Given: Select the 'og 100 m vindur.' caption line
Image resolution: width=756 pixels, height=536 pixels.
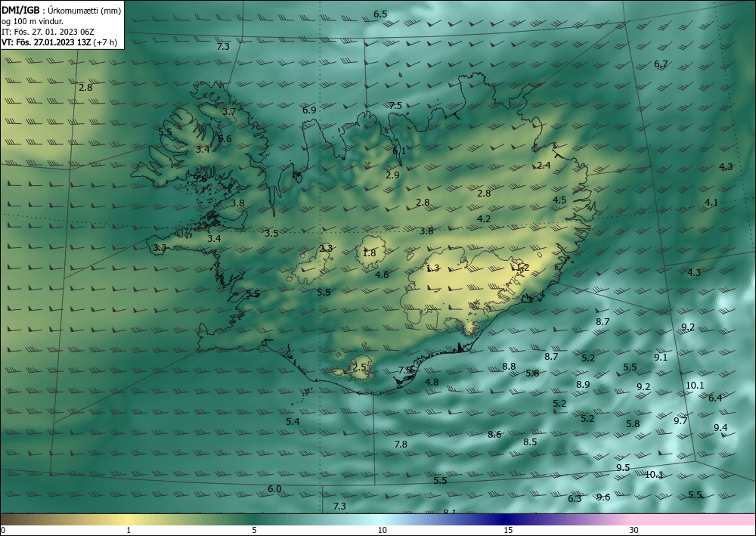Looking at the screenshot, I should pyautogui.click(x=33, y=21).
